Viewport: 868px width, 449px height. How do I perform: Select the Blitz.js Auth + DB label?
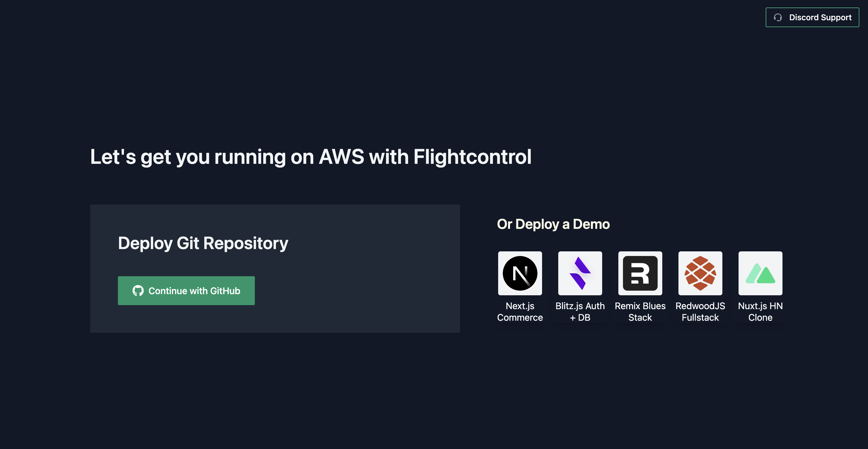coord(580,311)
